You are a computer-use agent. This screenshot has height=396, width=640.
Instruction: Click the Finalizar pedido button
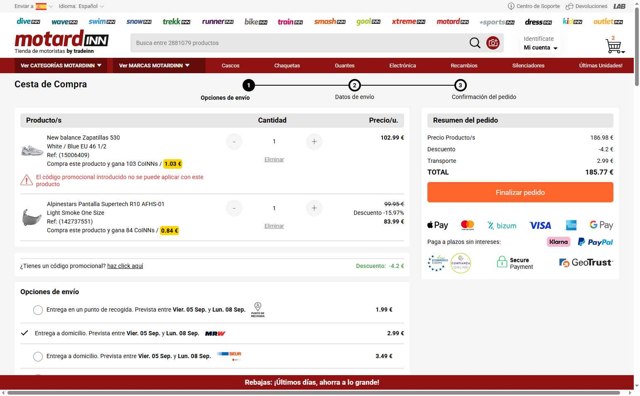(x=520, y=192)
